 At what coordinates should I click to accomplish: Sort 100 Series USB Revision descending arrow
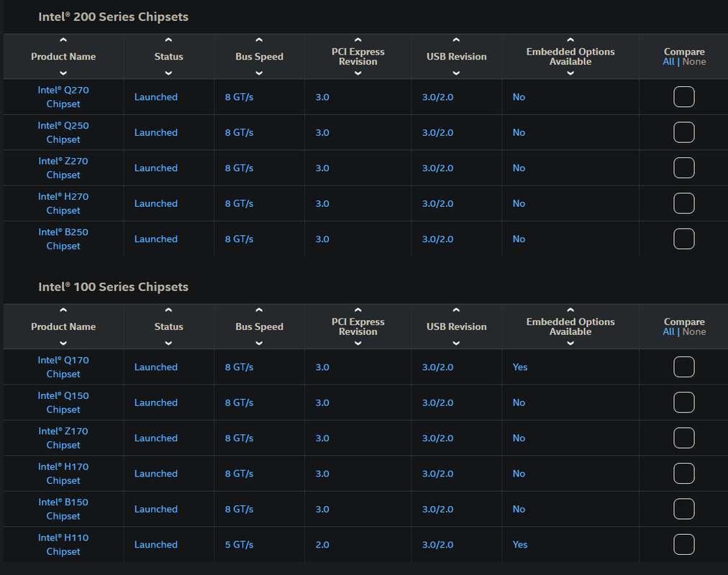(456, 343)
